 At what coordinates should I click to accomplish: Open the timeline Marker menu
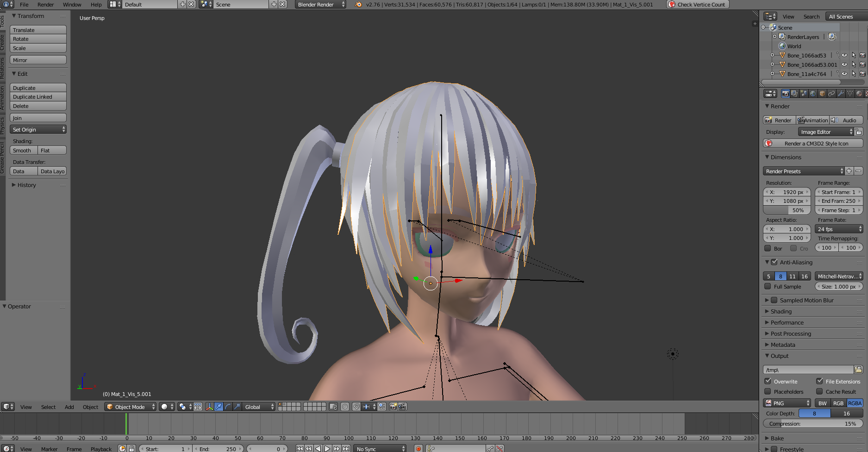[x=50, y=449]
